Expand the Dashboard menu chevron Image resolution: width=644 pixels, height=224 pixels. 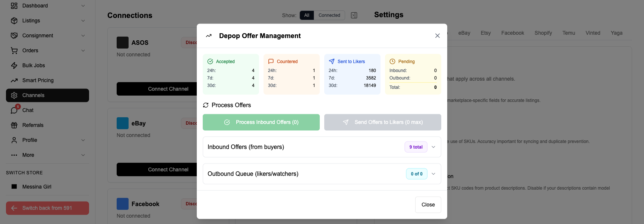tap(83, 6)
